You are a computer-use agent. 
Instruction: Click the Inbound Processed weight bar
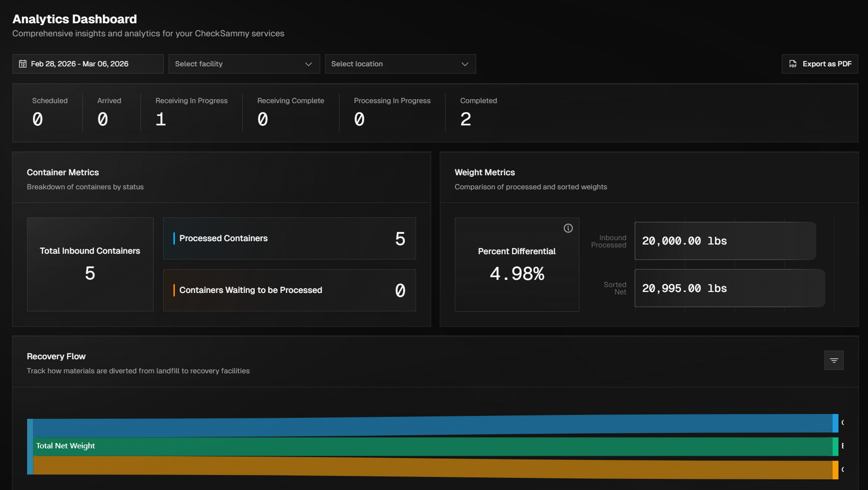(x=725, y=241)
